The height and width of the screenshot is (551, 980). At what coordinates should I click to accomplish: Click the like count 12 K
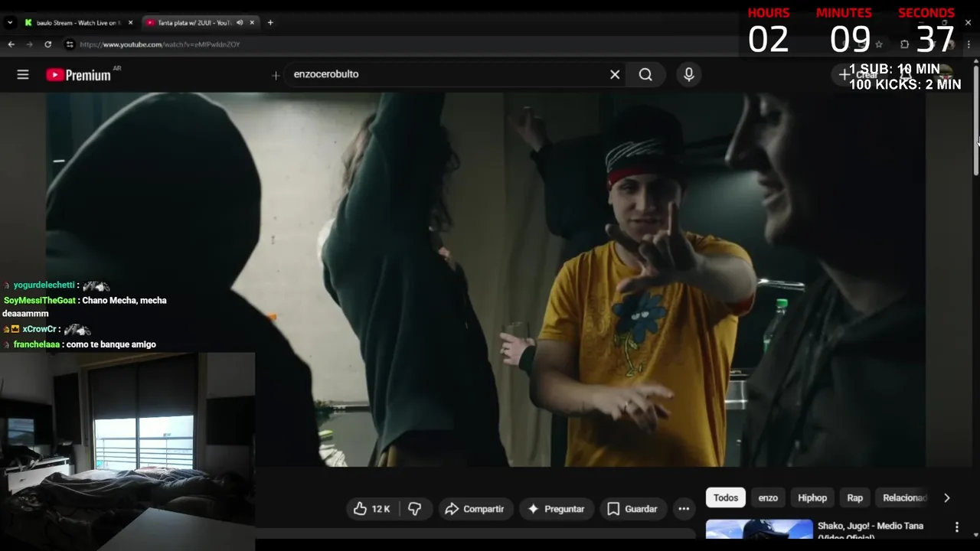coord(381,509)
